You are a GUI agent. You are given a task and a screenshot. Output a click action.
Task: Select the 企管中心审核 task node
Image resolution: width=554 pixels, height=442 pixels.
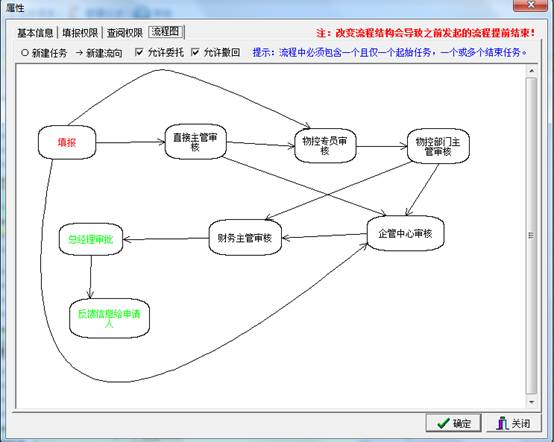click(x=405, y=234)
